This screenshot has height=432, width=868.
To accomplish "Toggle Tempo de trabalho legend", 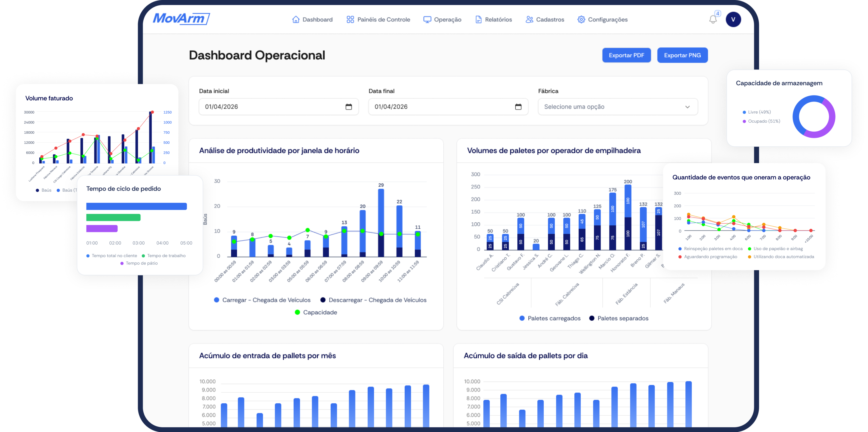I will 163,256.
